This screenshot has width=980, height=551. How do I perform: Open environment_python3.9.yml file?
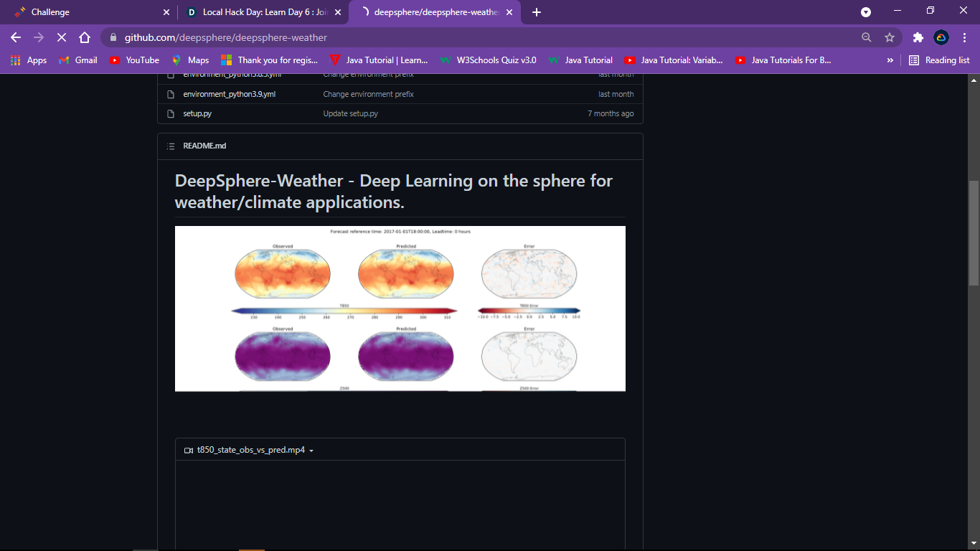click(x=229, y=94)
